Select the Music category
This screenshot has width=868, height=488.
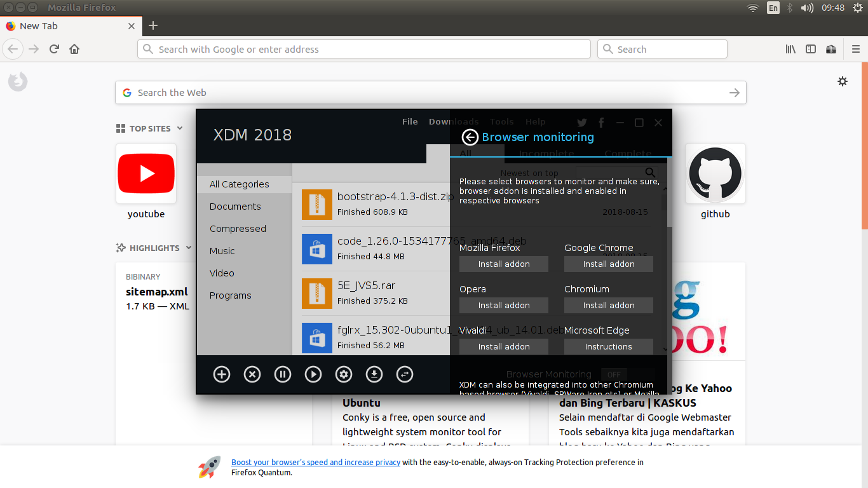click(x=222, y=251)
